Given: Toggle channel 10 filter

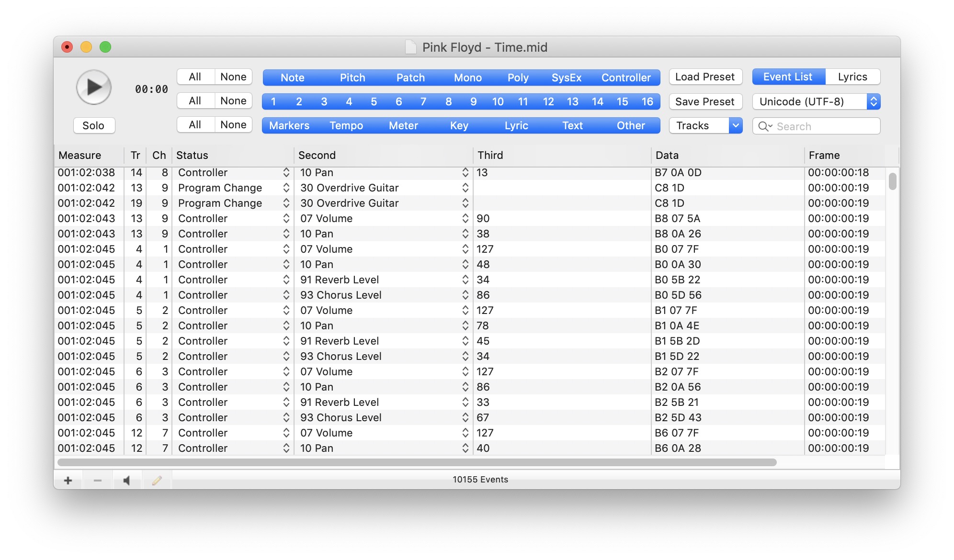Looking at the screenshot, I should point(498,101).
